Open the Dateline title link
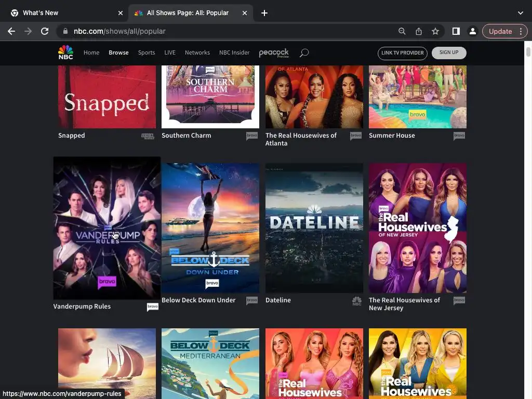The image size is (532, 399). click(x=278, y=300)
